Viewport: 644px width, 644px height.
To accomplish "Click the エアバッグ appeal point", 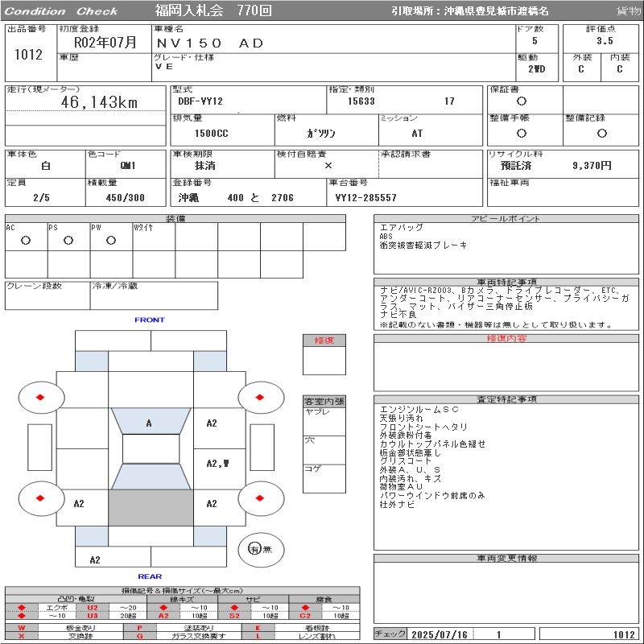I will click(x=401, y=227).
